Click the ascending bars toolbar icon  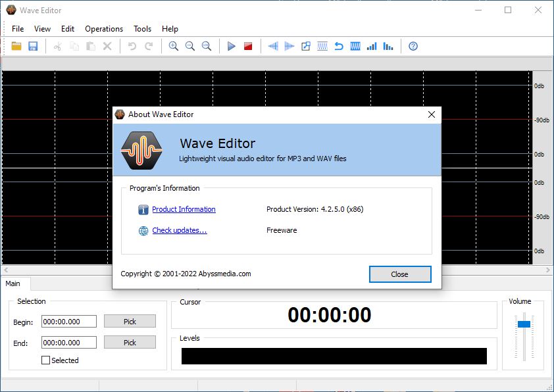pos(372,46)
